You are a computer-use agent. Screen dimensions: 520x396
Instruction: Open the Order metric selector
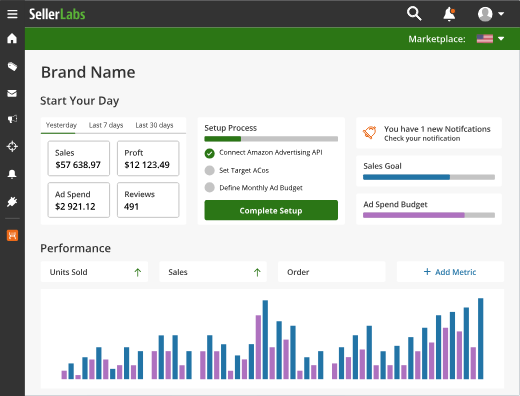coord(331,272)
